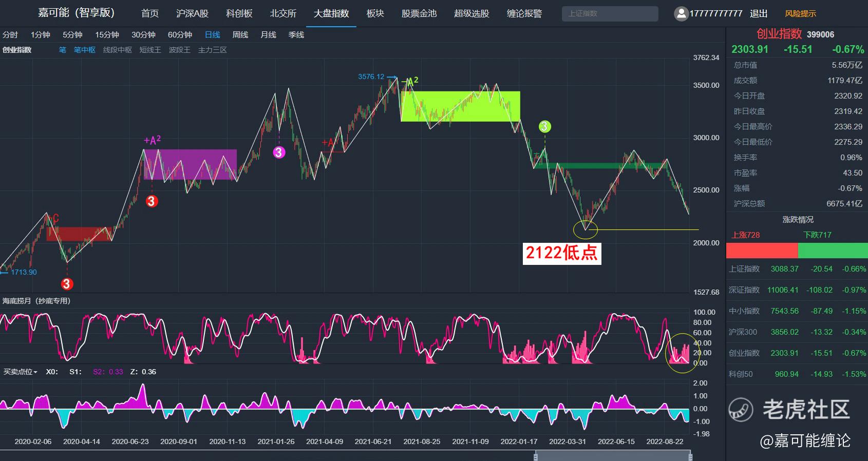Switch chart to 30分钟 period
Screen dimensions: 868x461
tap(143, 35)
